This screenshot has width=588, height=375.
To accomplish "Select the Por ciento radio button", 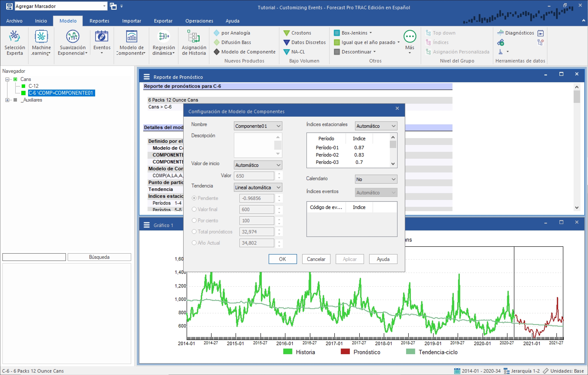I will (x=194, y=220).
